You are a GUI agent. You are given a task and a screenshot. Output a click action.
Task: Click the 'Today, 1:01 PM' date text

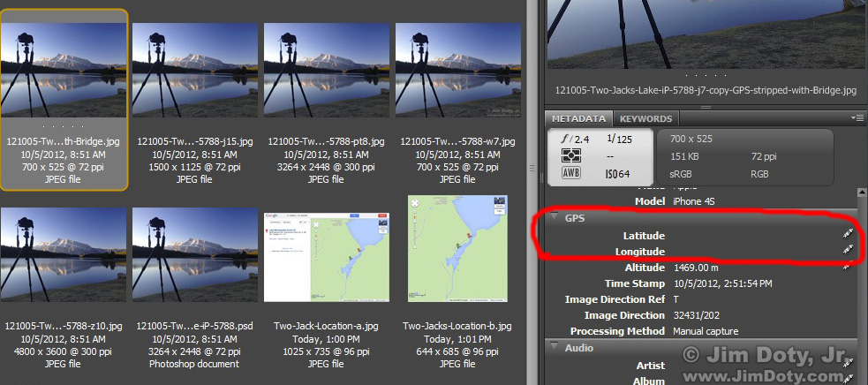457,338
